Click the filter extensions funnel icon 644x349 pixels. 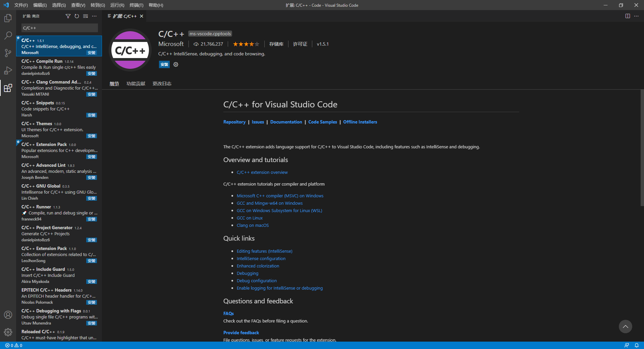point(68,16)
